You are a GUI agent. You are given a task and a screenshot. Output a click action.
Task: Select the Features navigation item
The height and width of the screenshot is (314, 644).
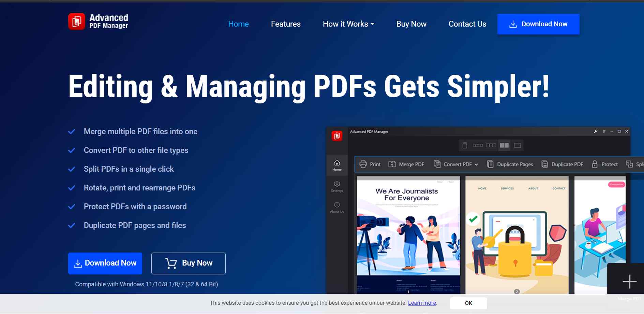tap(286, 24)
